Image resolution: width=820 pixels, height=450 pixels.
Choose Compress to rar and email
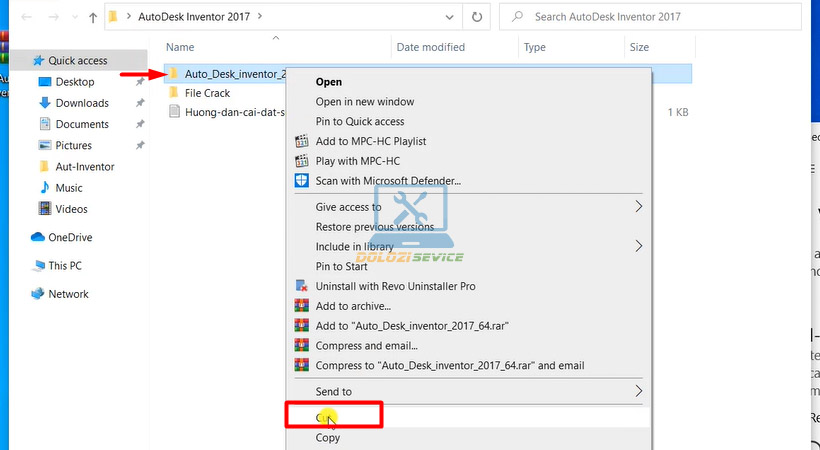click(x=450, y=365)
